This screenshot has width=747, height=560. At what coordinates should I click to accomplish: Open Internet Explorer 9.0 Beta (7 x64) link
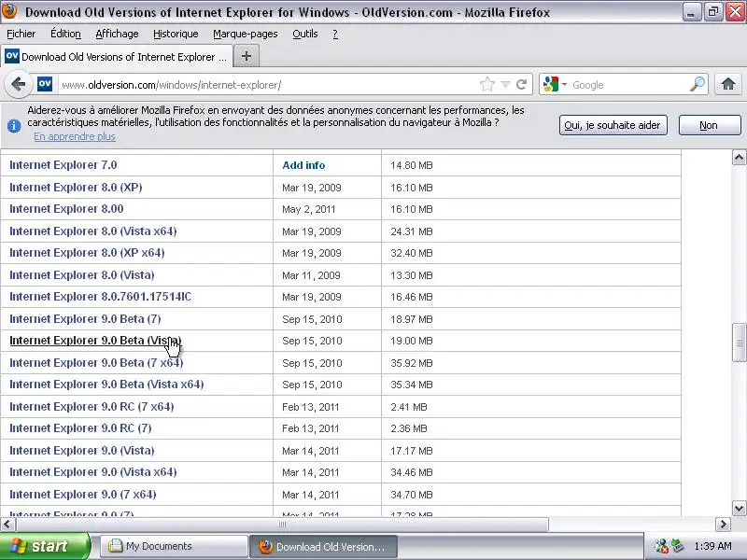pyautogui.click(x=96, y=363)
